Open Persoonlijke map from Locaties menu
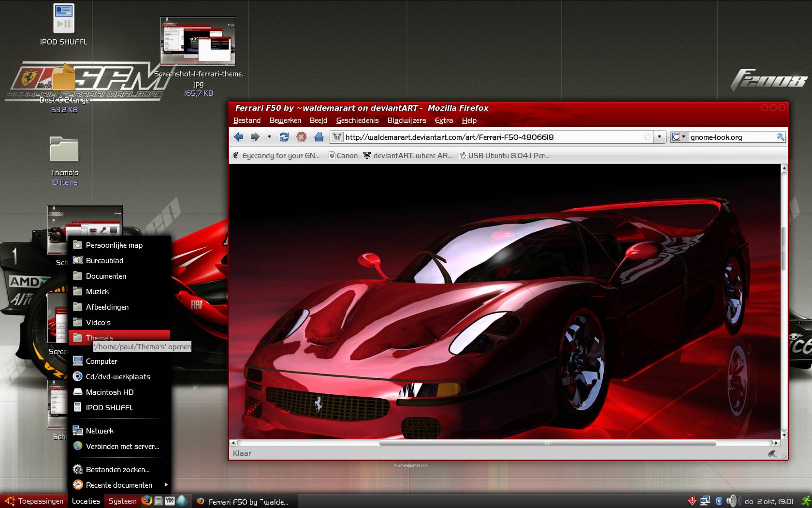 pyautogui.click(x=119, y=245)
